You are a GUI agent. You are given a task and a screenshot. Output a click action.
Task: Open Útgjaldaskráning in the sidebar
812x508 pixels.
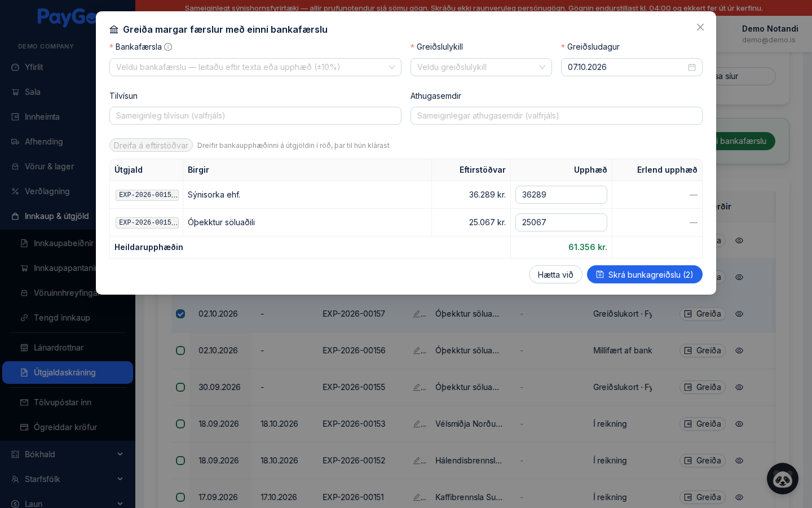pos(68,373)
